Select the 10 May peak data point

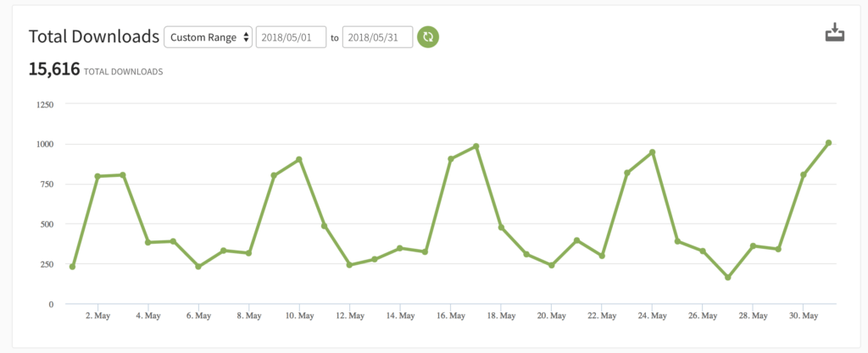tap(299, 159)
